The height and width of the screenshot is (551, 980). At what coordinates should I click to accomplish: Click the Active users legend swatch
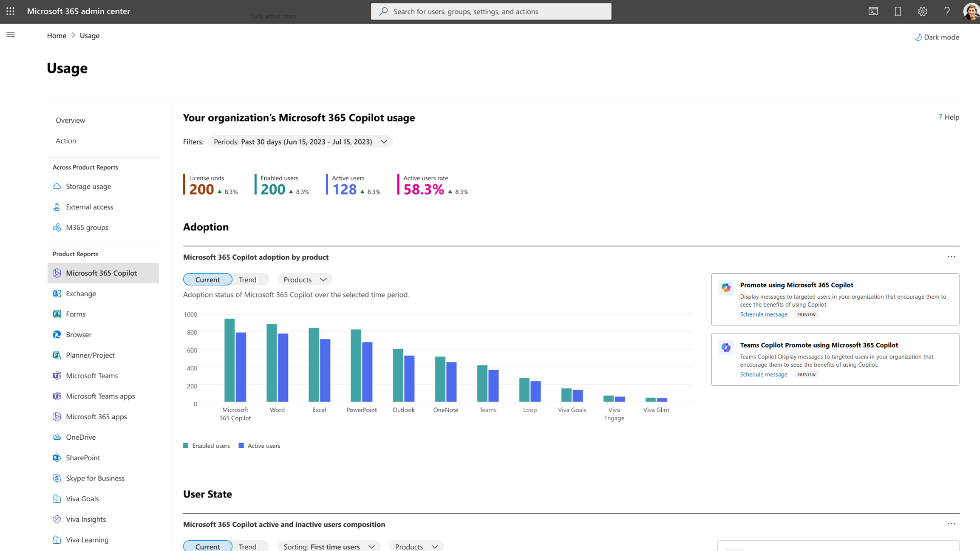241,445
